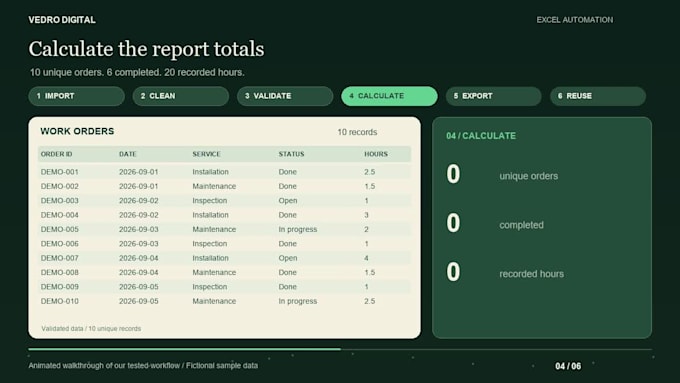Click the STATUS column header
The height and width of the screenshot is (383, 680).
coord(291,154)
